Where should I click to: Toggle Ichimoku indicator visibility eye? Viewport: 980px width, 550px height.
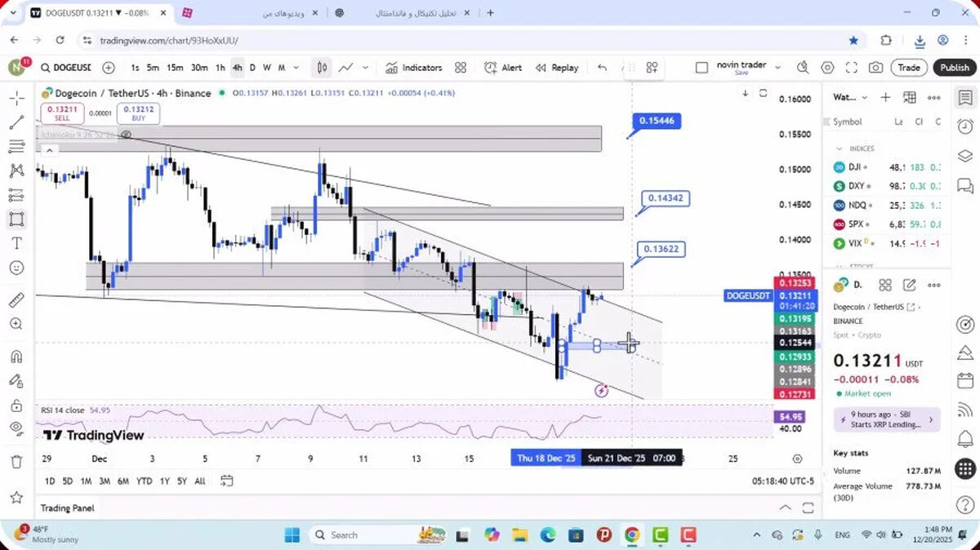click(x=127, y=135)
